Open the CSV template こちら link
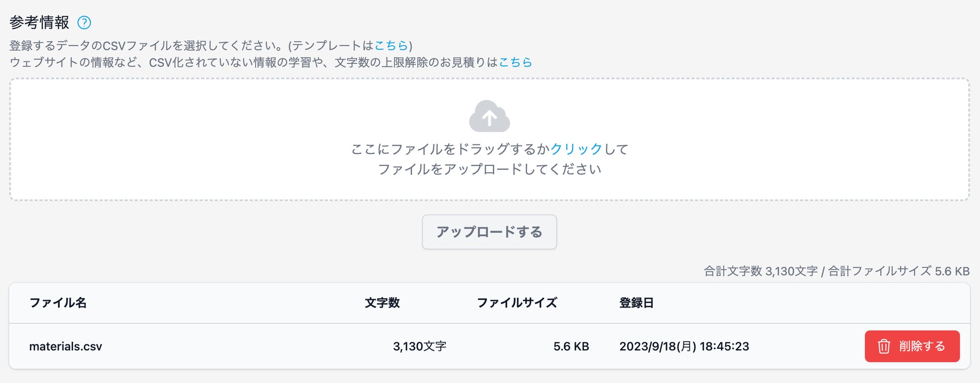Viewport: 980px width, 383px height. tap(391, 46)
